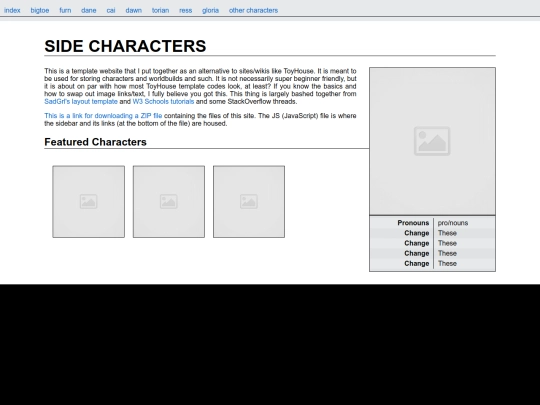Click the pro/nouns value cell
540x405 pixels.
(x=453, y=223)
